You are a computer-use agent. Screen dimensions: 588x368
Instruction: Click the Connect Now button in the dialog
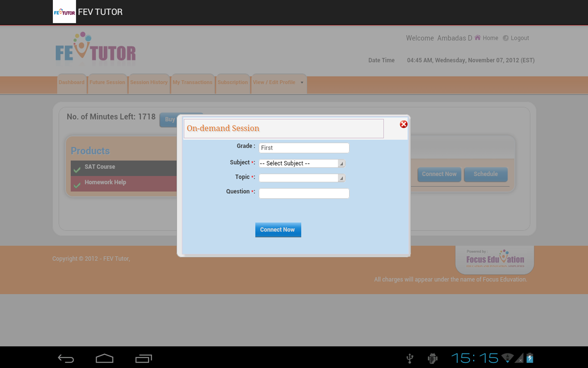click(278, 230)
